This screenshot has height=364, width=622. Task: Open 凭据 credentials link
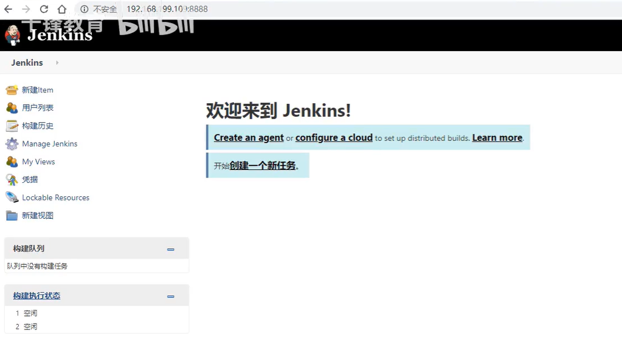[30, 179]
